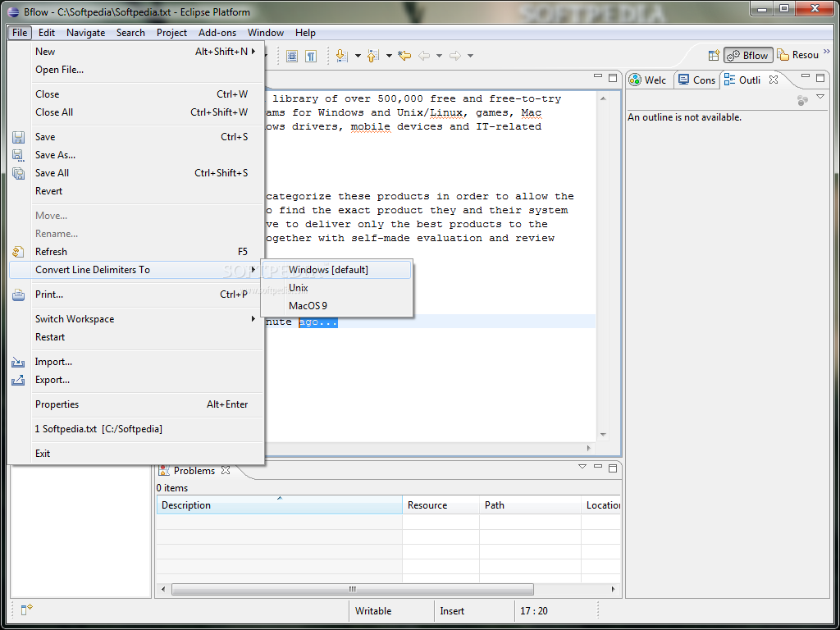This screenshot has height=630, width=840.
Task: Show more perspectives chevron
Action: 827,52
